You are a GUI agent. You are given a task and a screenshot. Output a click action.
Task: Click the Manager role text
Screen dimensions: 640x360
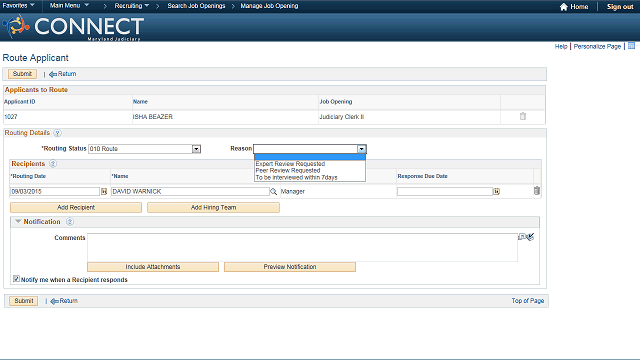[293, 191]
